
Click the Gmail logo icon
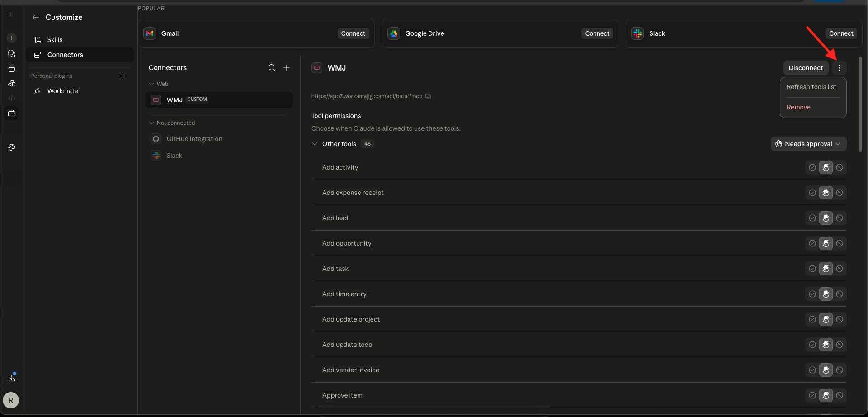tap(150, 33)
